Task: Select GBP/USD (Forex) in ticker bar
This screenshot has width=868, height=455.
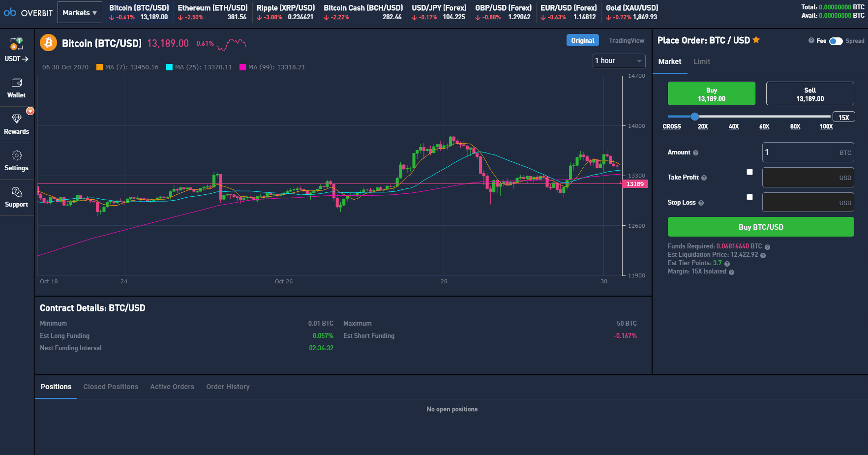Action: pos(503,12)
